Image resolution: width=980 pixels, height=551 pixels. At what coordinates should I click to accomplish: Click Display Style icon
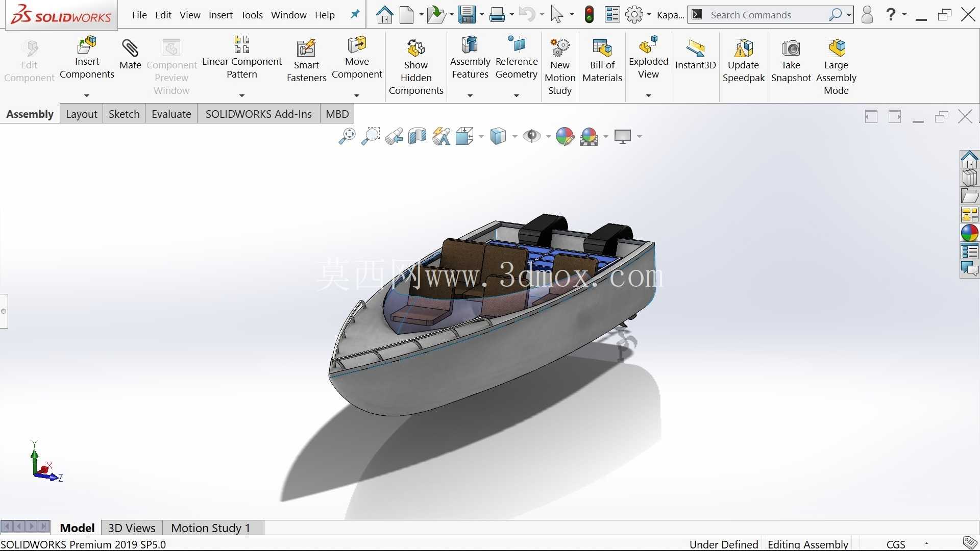pos(498,136)
